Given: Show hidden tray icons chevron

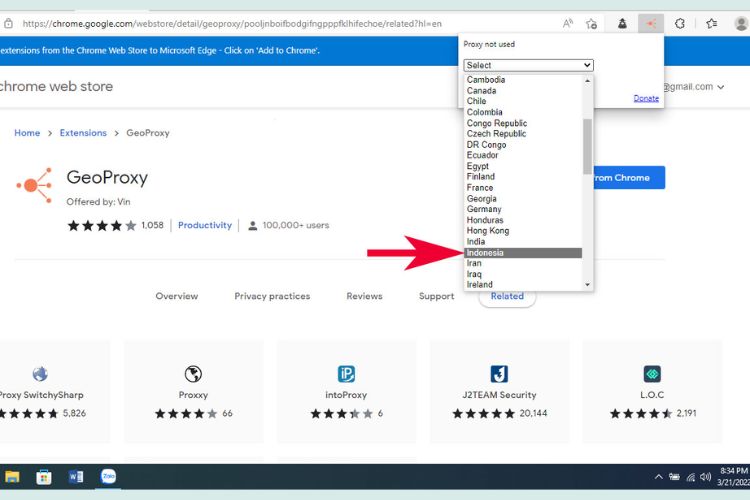Looking at the screenshot, I should (659, 477).
